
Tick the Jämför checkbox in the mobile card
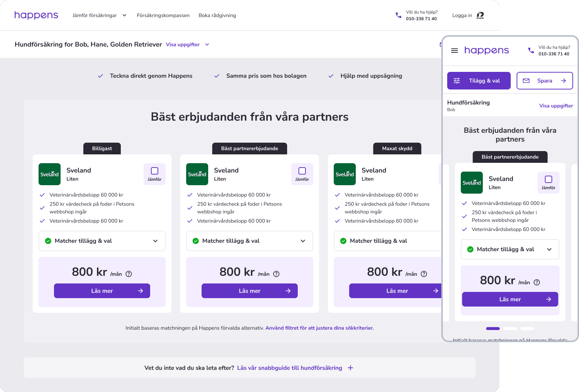coord(549,179)
